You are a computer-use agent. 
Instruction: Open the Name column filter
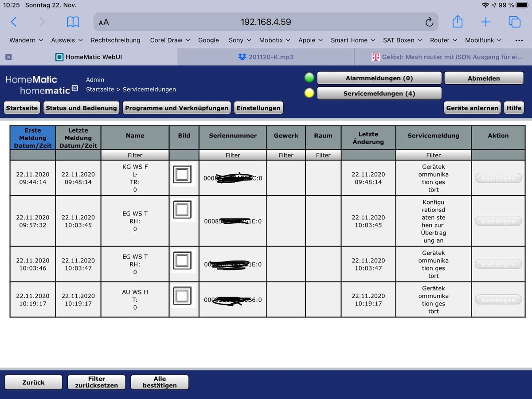coord(135,155)
